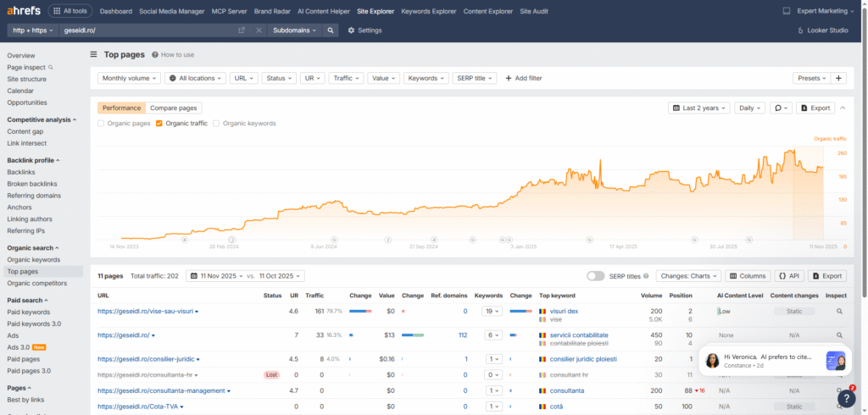Turn on the SERP titles toggle
The image size is (868, 415).
click(x=596, y=276)
